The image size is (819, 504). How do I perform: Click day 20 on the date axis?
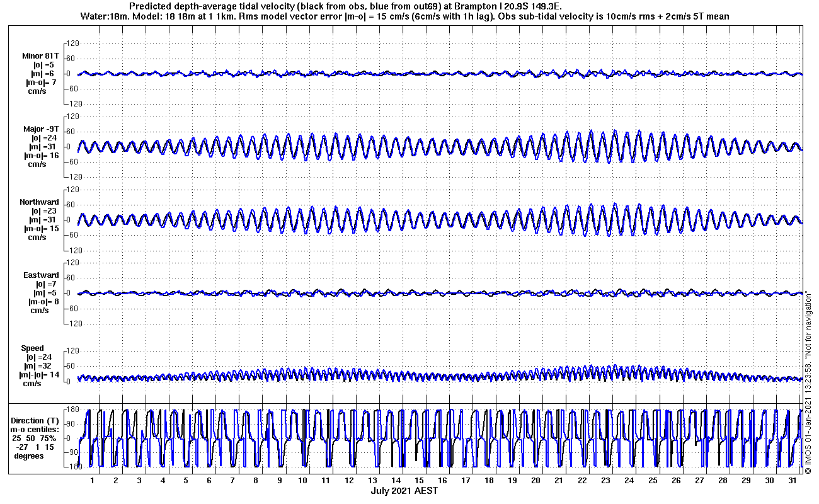tap(535, 480)
